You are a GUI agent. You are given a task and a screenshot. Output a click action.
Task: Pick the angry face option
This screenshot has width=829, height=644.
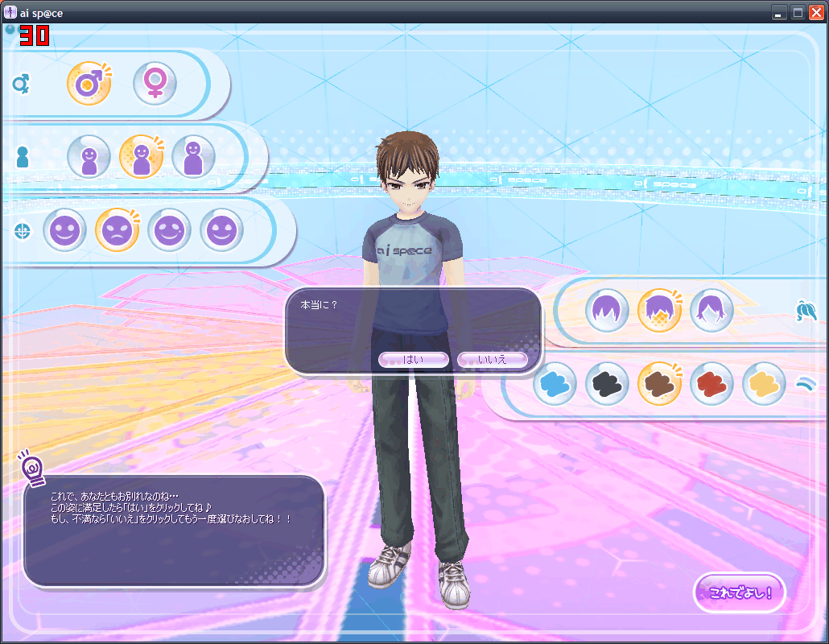coord(117,230)
